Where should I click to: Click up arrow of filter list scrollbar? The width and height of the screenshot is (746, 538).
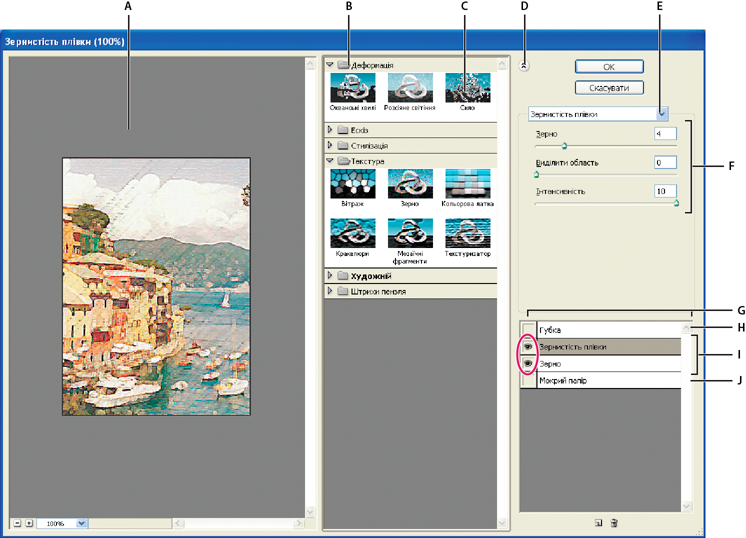(x=502, y=64)
